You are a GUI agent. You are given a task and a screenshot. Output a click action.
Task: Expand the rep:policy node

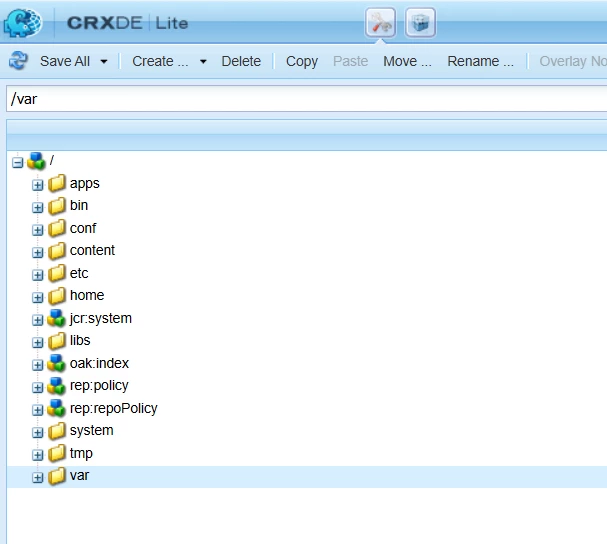coord(38,388)
